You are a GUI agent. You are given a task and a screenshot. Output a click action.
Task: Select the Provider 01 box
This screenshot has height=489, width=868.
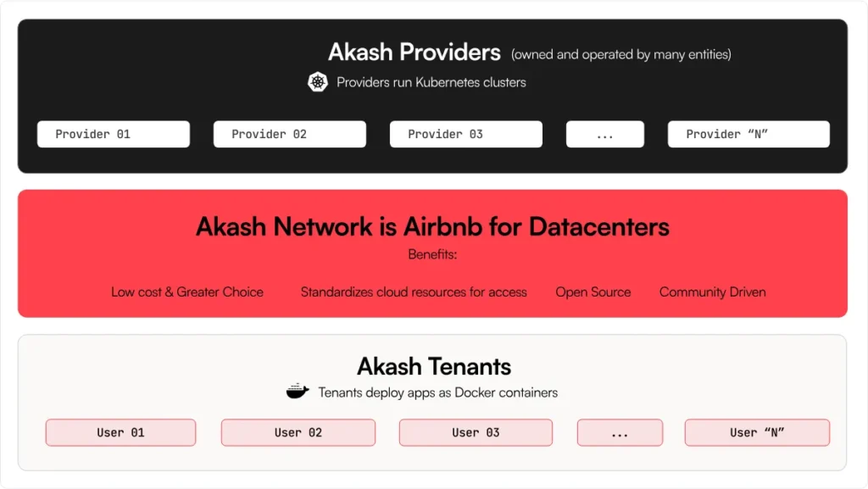tap(114, 134)
